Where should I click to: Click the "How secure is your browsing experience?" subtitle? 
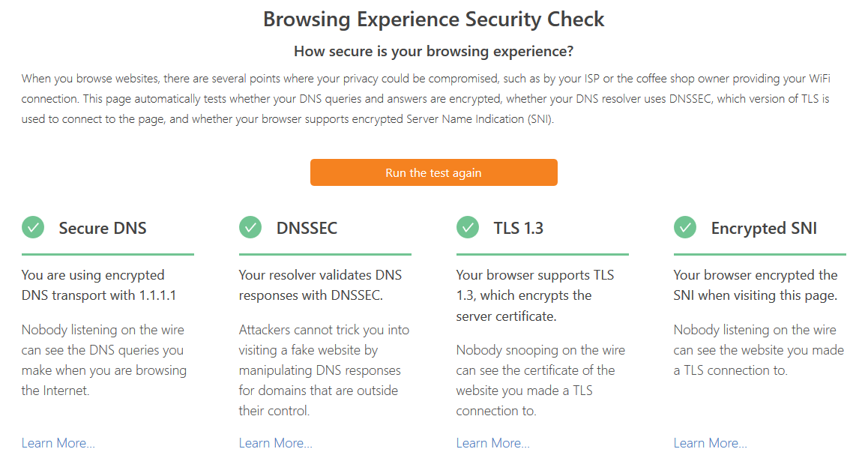(x=433, y=51)
